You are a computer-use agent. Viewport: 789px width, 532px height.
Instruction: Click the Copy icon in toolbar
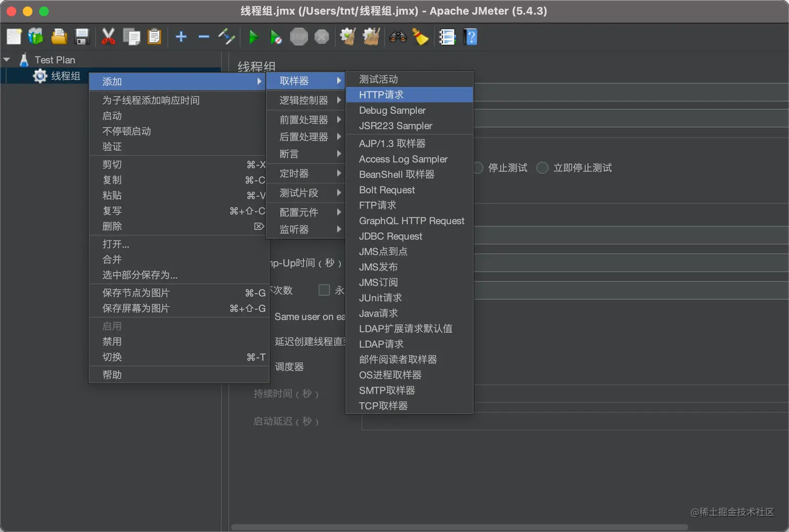(x=131, y=37)
